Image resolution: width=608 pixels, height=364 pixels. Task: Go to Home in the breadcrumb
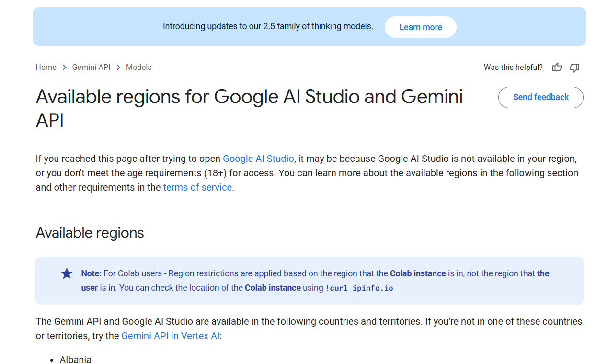click(x=46, y=68)
